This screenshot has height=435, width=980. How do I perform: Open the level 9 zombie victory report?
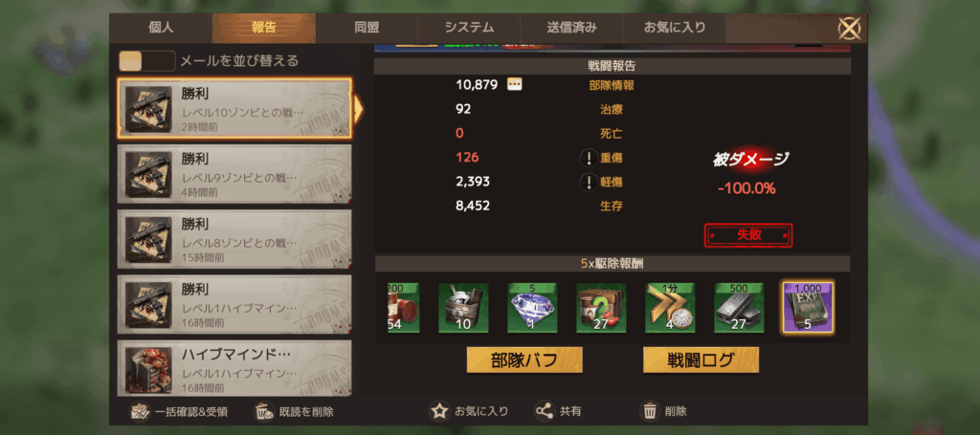(235, 174)
